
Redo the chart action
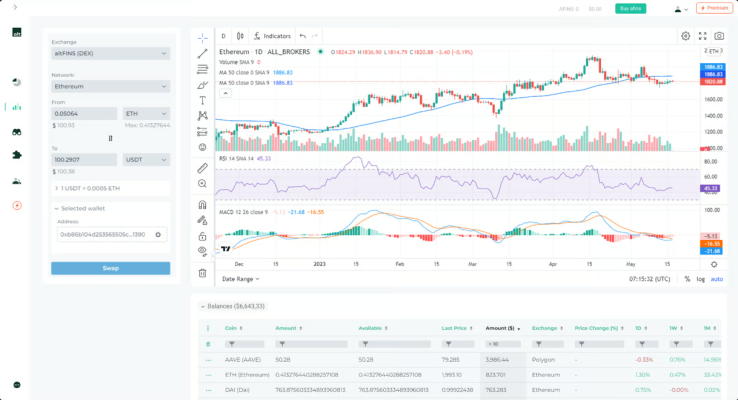tap(315, 36)
